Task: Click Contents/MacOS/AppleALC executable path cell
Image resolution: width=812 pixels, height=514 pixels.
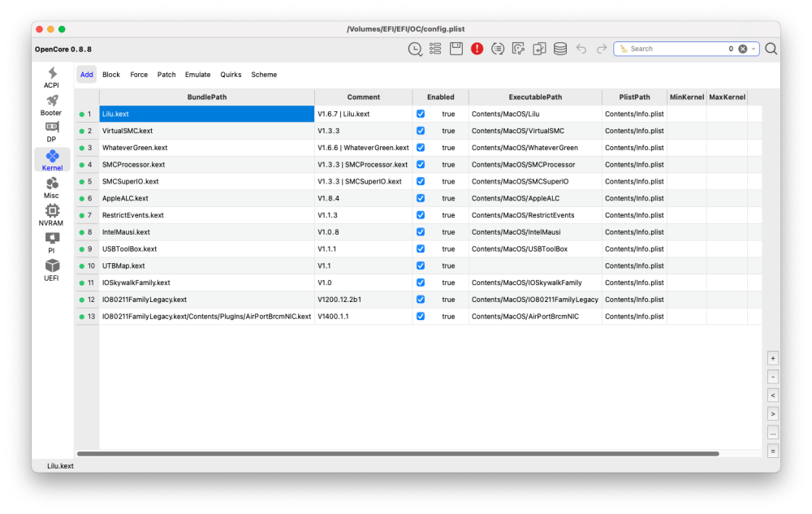Action: 535,198
